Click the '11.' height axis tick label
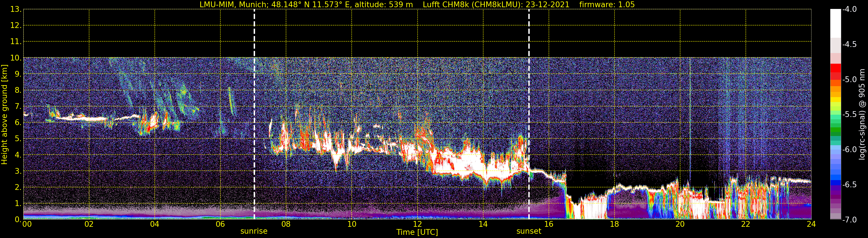The width and height of the screenshot is (868, 238). tap(16, 42)
